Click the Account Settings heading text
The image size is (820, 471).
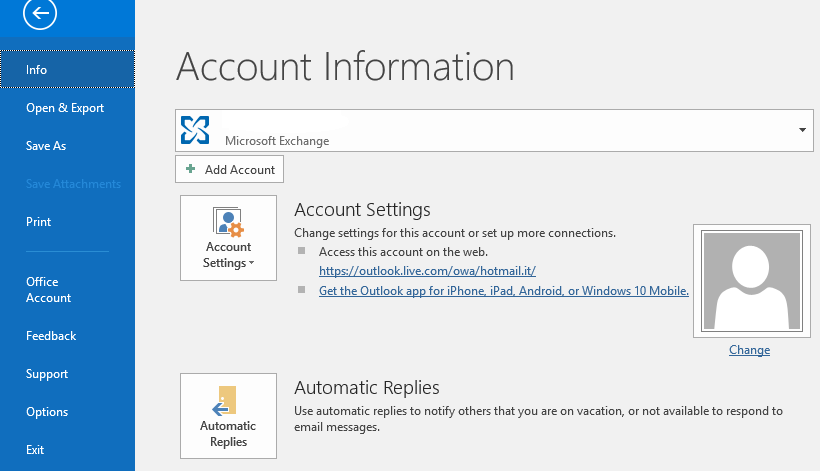click(362, 210)
